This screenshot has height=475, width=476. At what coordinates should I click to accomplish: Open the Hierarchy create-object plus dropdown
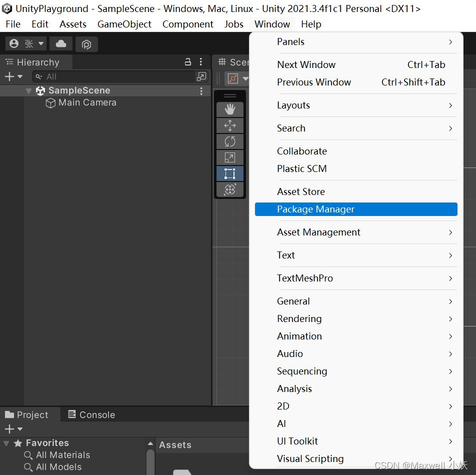point(13,76)
